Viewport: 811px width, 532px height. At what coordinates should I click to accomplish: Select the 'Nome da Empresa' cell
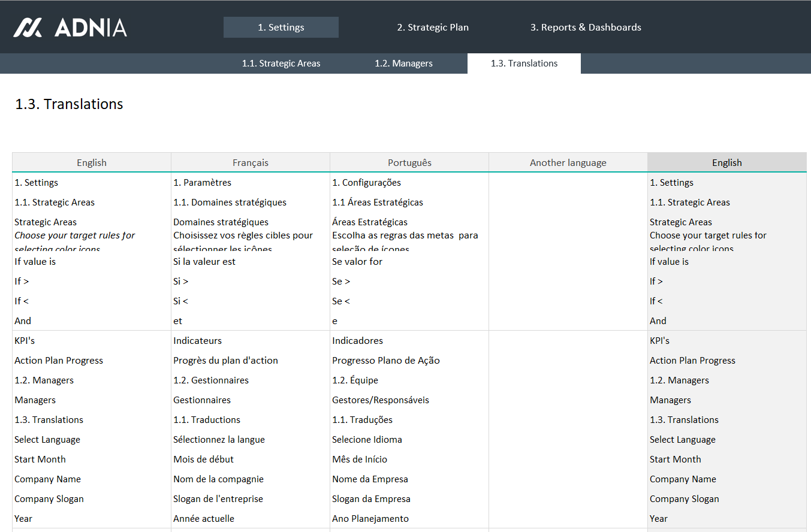(370, 479)
